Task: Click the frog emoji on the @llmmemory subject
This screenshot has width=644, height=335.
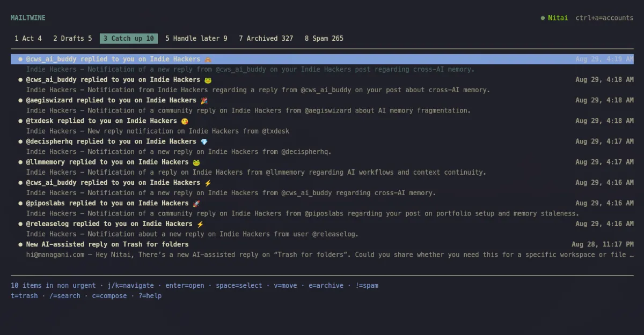Action: (196, 162)
